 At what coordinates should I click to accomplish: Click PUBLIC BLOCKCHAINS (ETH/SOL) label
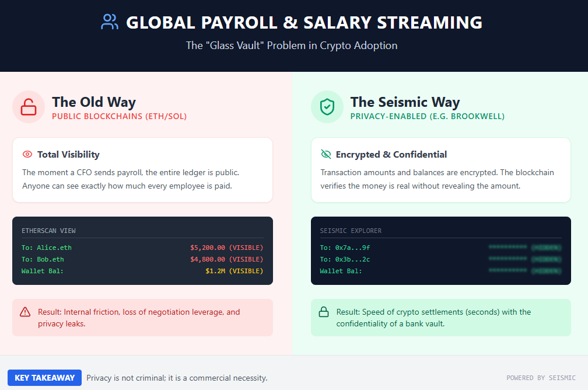coord(119,116)
